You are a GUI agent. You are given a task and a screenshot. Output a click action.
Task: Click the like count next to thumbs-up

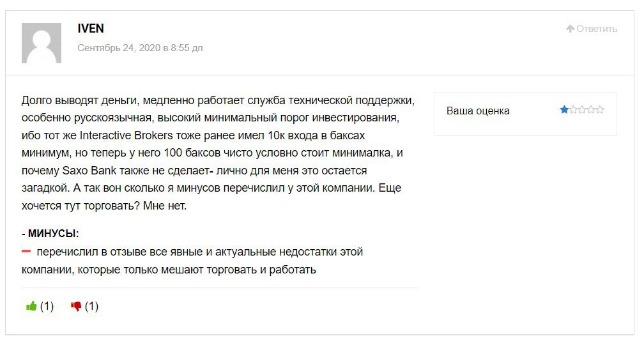coord(47,306)
